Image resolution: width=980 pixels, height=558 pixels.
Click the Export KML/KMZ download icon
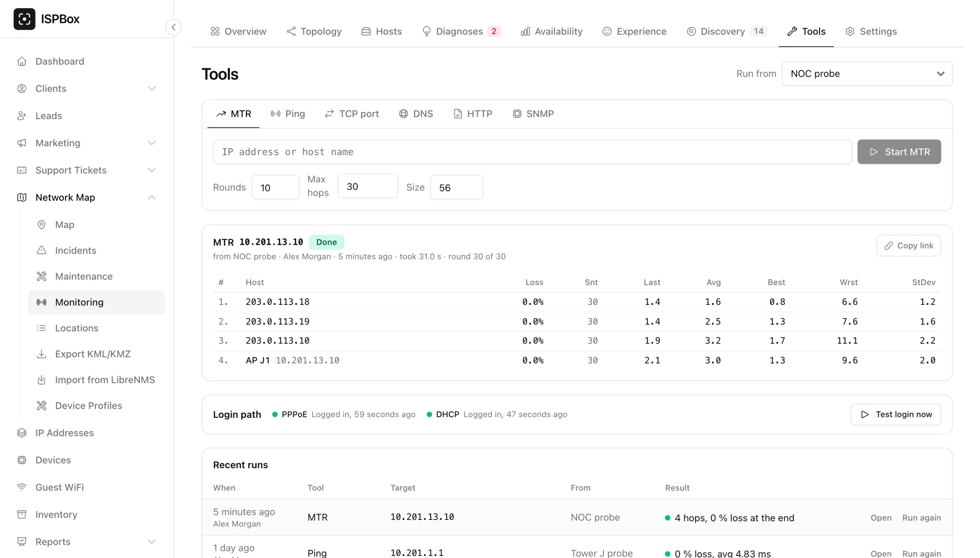(41, 354)
